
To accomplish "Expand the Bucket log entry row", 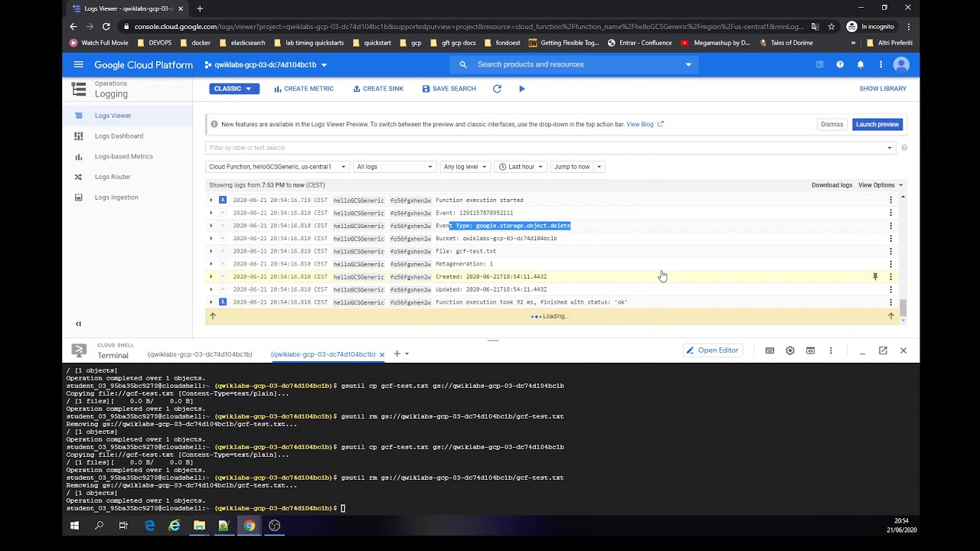I will point(211,238).
